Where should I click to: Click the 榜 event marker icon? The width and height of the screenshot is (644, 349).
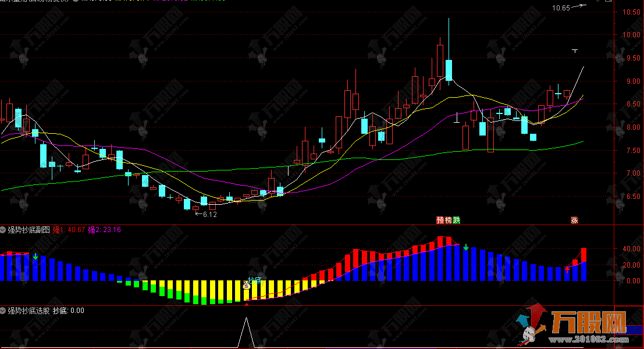(448, 220)
